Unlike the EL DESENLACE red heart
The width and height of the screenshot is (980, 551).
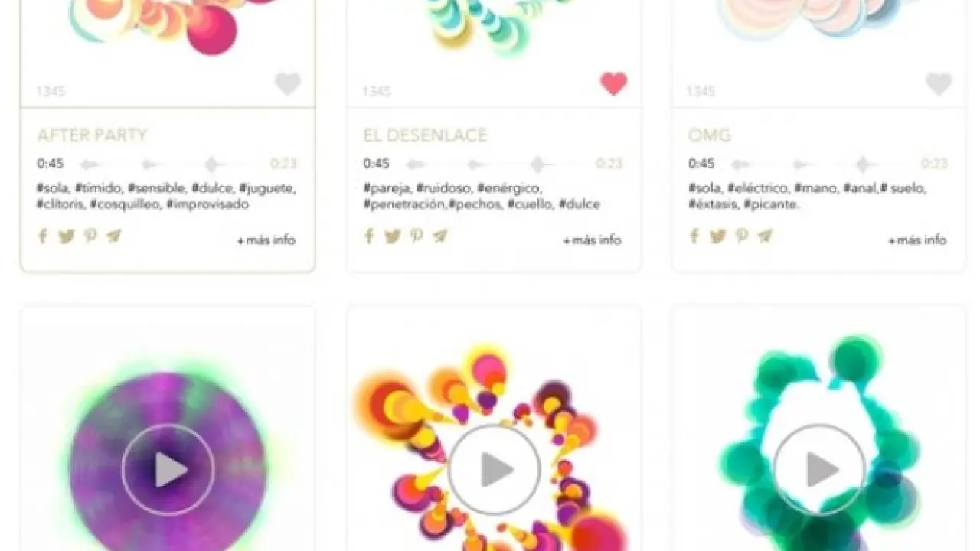pyautogui.click(x=613, y=83)
